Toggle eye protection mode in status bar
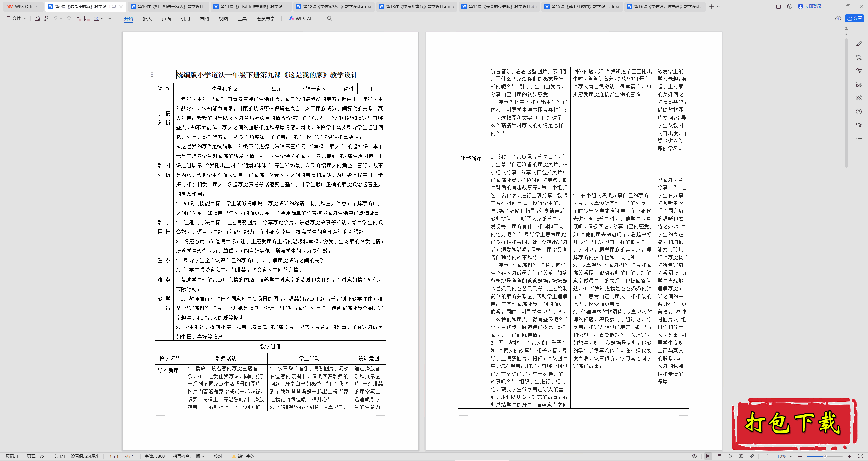This screenshot has width=868, height=461. pos(694,456)
